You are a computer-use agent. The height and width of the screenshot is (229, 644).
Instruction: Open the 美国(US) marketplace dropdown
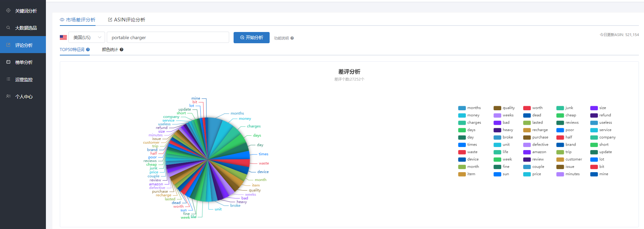87,37
